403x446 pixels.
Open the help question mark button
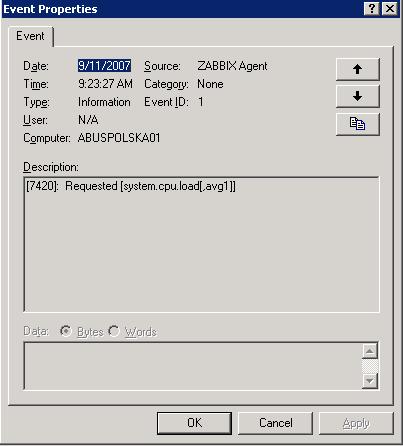click(371, 8)
